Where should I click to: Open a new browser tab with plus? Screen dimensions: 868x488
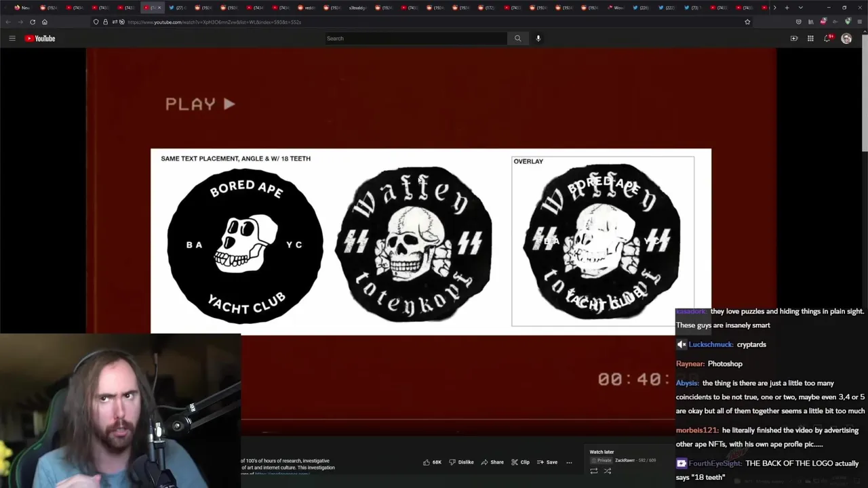point(787,7)
